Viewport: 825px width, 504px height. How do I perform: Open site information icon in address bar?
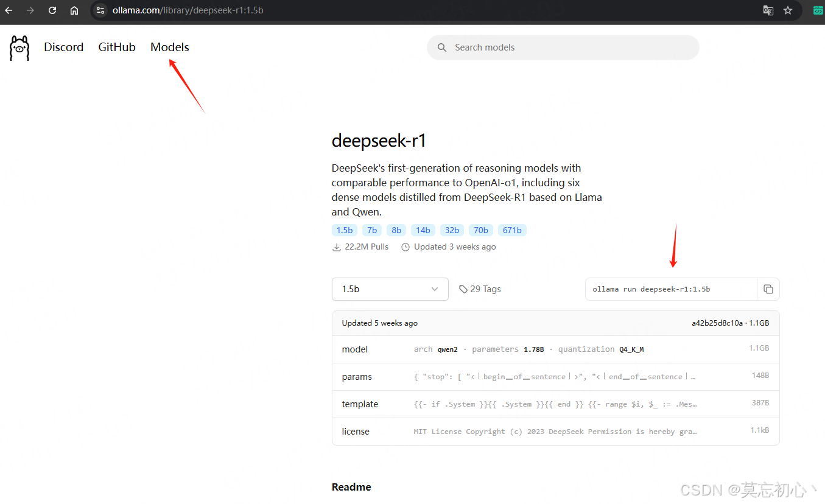pyautogui.click(x=101, y=10)
